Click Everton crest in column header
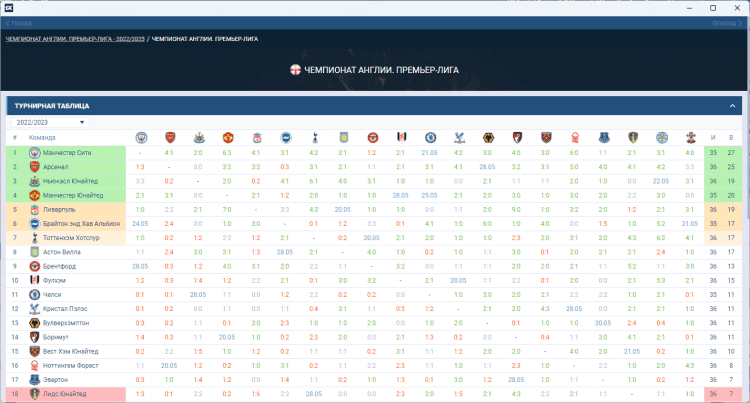Screen dimensions: 750x403 coord(604,138)
